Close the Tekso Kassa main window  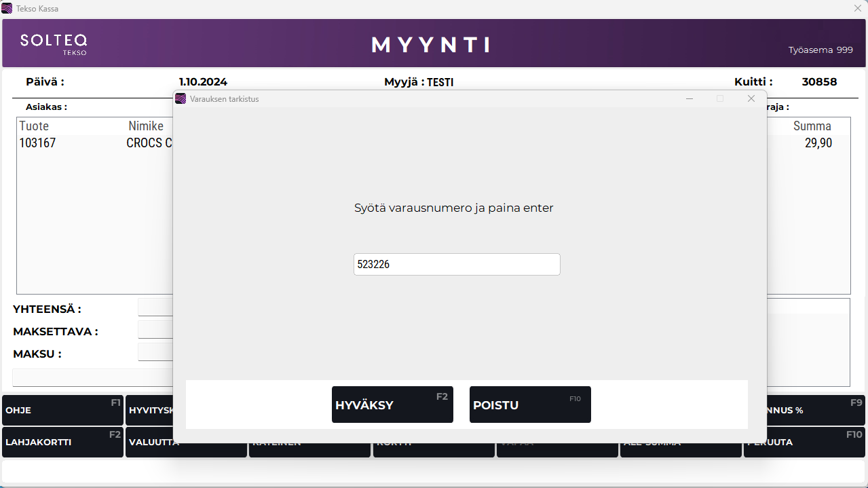(857, 8)
